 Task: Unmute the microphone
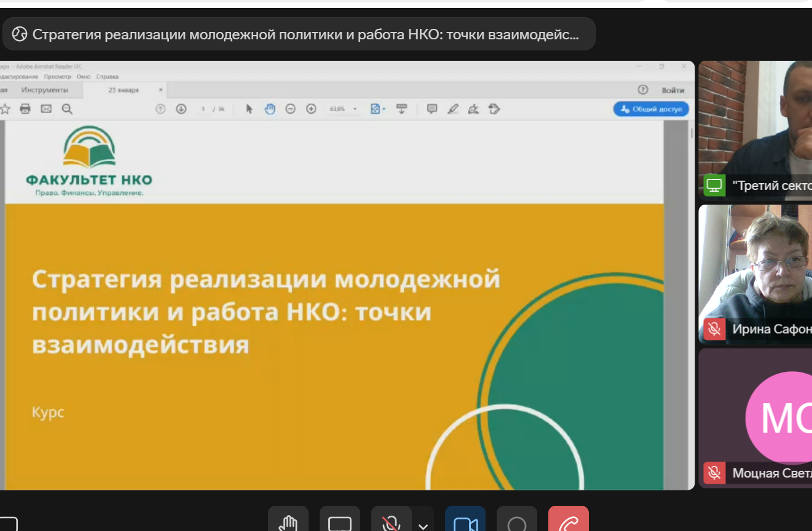(390, 522)
